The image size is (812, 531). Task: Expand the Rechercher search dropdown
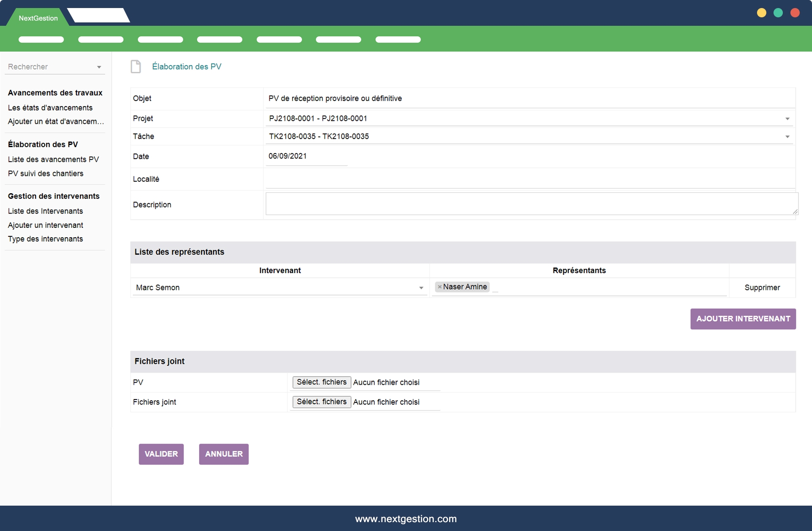click(99, 67)
